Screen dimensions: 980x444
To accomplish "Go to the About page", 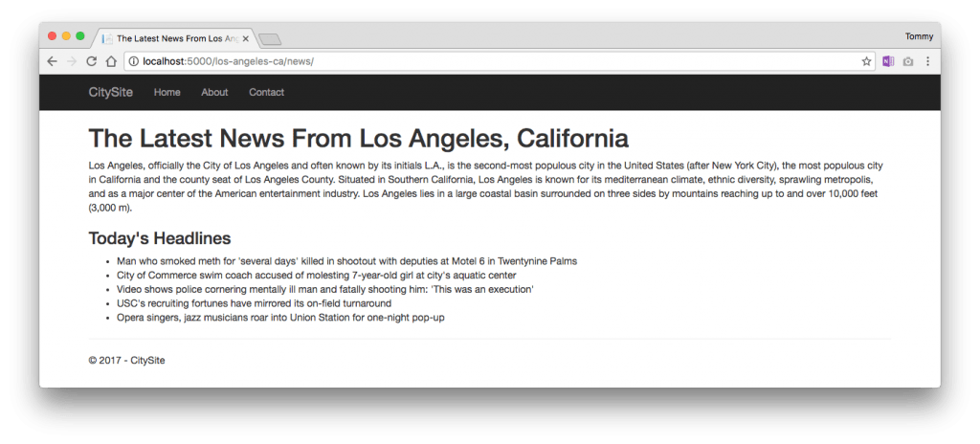I will [214, 92].
